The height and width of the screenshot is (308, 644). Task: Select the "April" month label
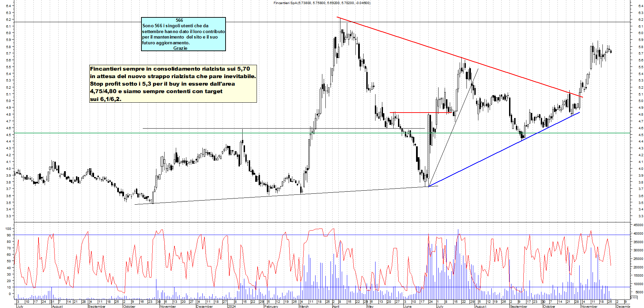pyautogui.click(x=336, y=306)
